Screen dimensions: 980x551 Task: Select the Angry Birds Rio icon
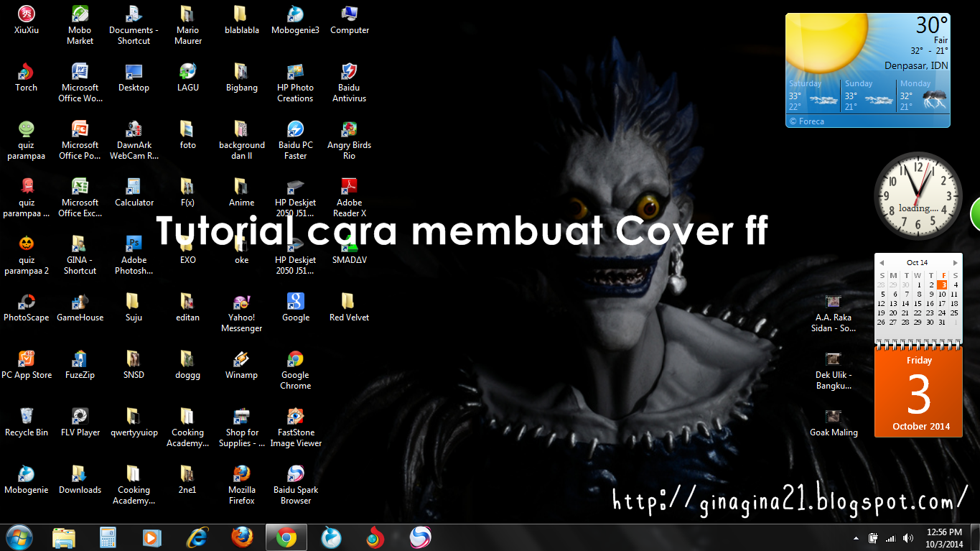[349, 139]
